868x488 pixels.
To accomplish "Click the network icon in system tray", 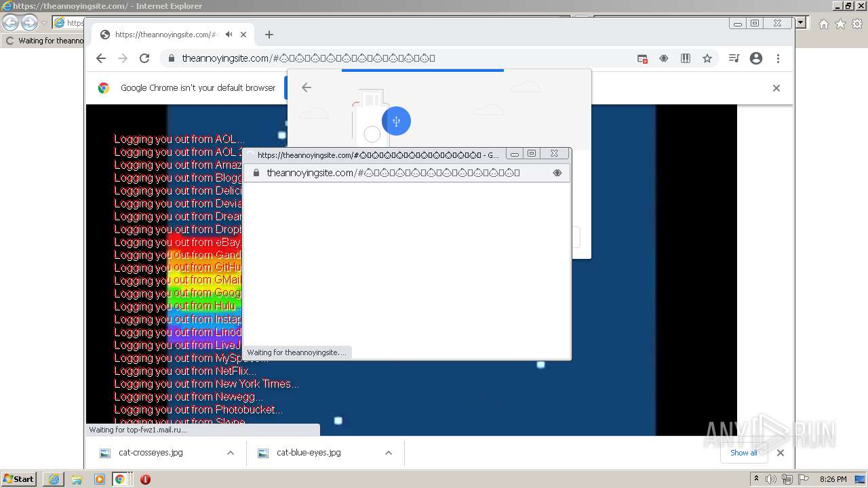I will [787, 479].
